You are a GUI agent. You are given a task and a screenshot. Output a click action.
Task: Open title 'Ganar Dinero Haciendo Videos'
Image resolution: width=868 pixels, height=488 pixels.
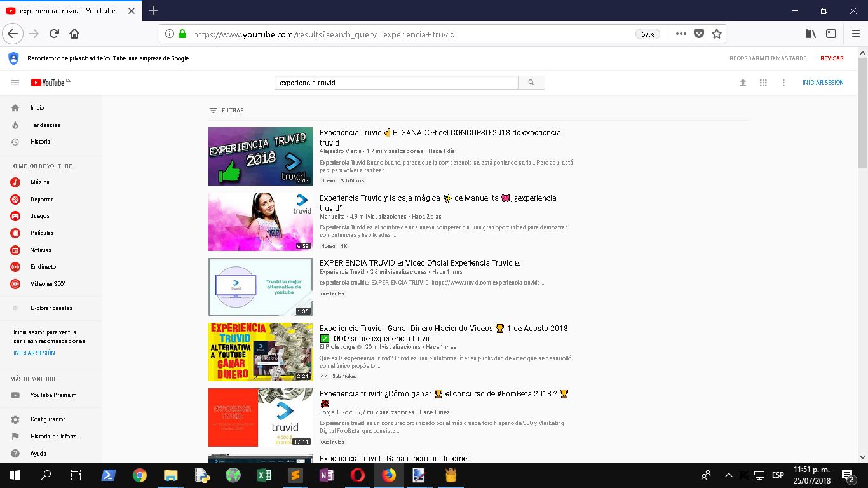pos(444,334)
